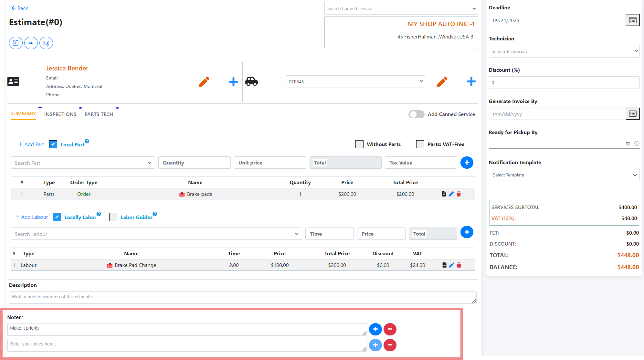Click blue plus to add part line

(467, 163)
